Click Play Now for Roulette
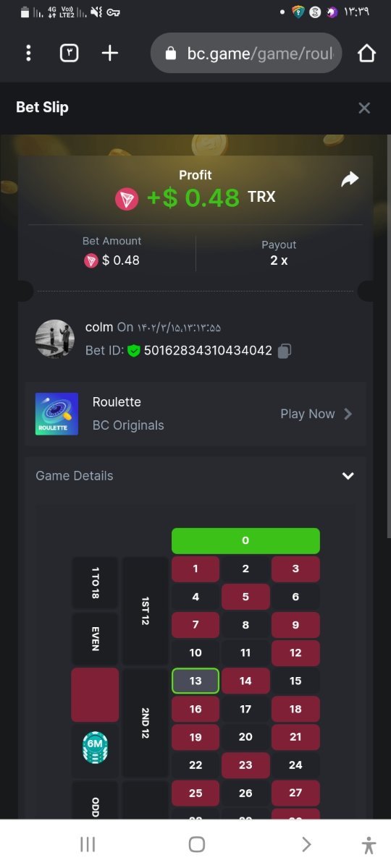 coord(308,414)
